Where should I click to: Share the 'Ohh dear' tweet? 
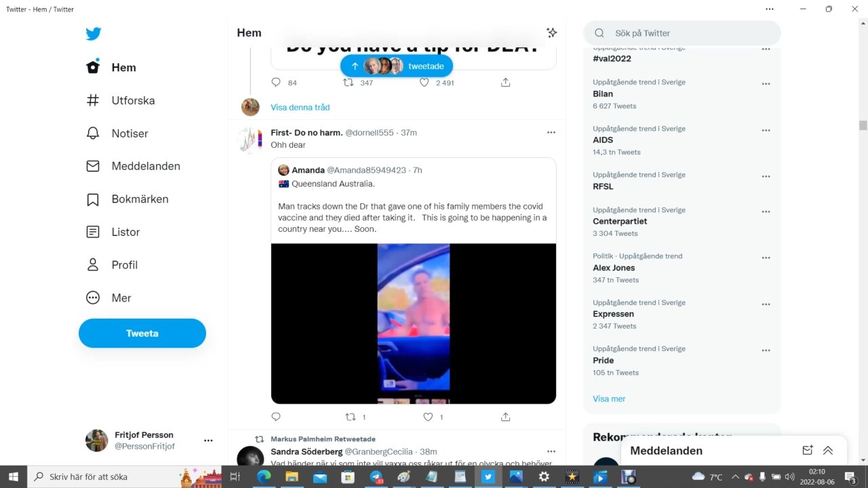(x=505, y=417)
